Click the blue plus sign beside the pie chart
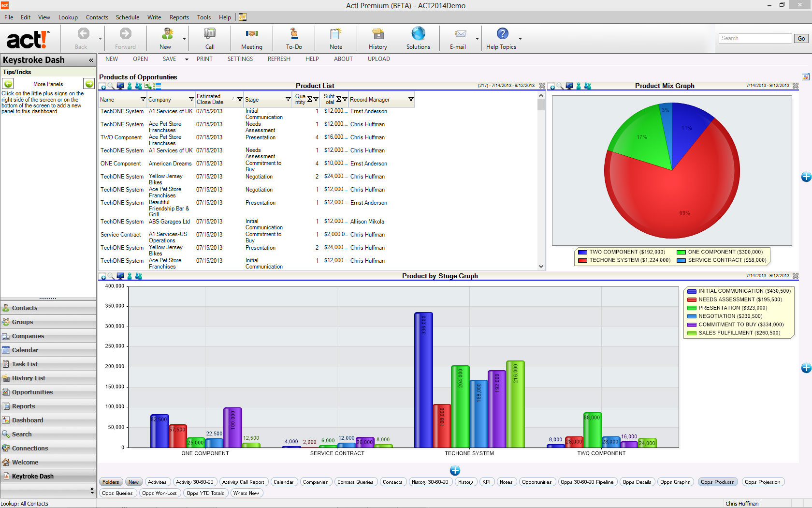This screenshot has width=812, height=508. pyautogui.click(x=806, y=177)
